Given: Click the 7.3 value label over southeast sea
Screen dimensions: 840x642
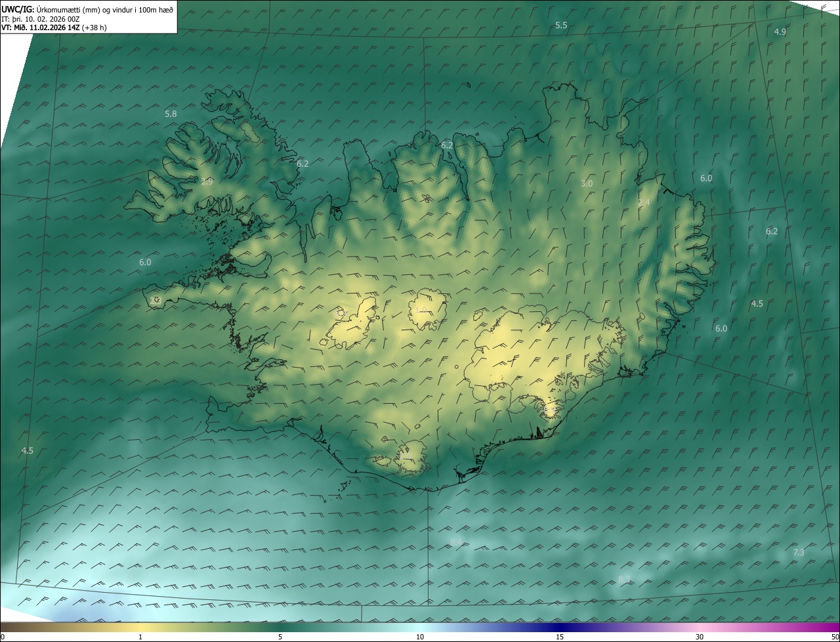Looking at the screenshot, I should (799, 552).
